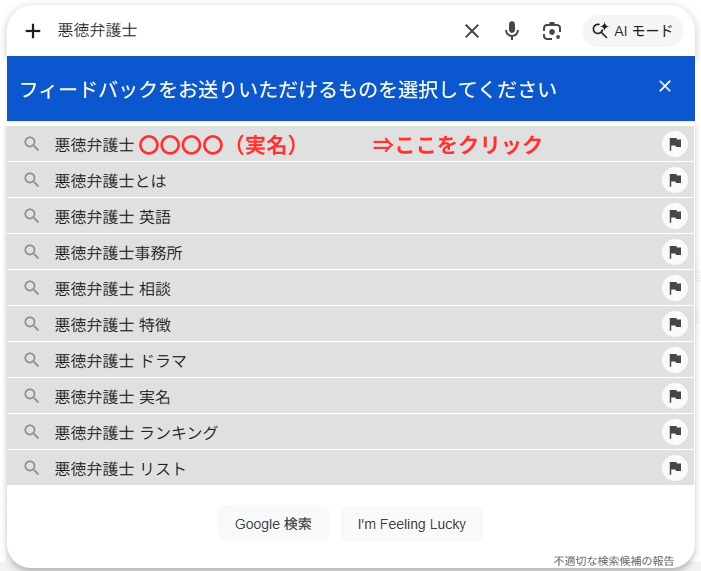Select the suggestion text 悪徳弁護士 ランキング

tap(136, 433)
